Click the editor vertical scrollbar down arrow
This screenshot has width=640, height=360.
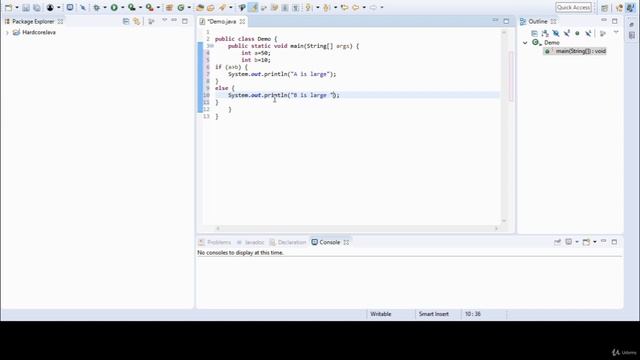[x=504, y=221]
